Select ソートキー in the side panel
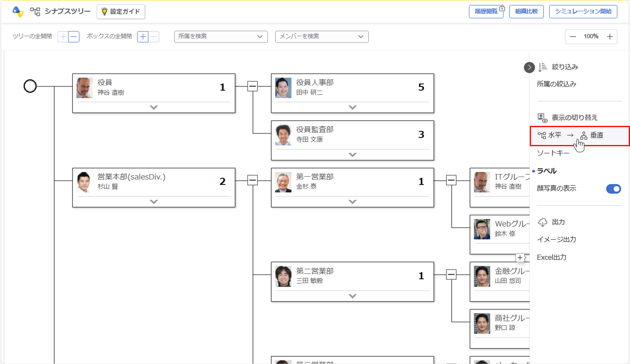 click(553, 153)
